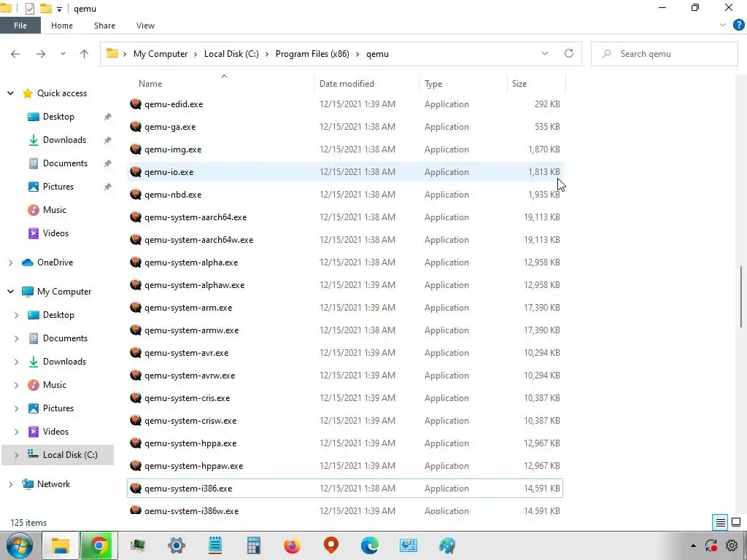This screenshot has width=747, height=560.
Task: Select Music under Quick access
Action: [54, 210]
